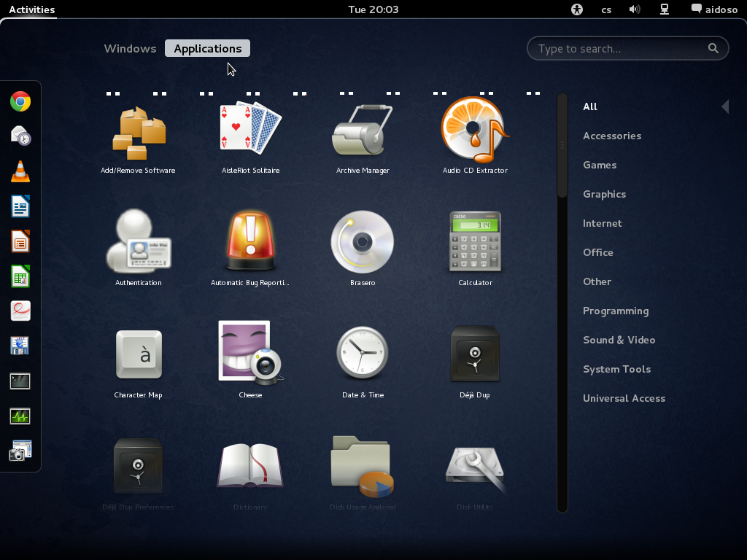Image resolution: width=747 pixels, height=560 pixels.
Task: Launch Déjà Dup backup
Action: pyautogui.click(x=475, y=362)
